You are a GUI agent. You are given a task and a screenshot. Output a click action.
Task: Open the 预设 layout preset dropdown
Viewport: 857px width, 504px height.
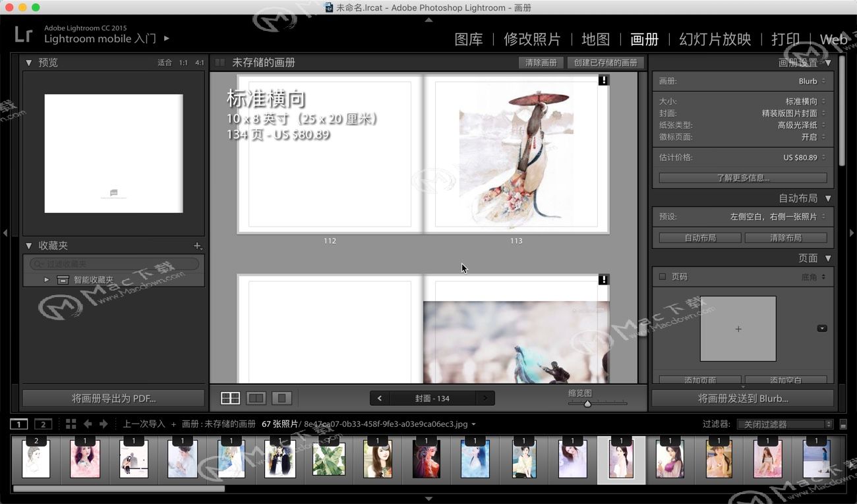777,216
